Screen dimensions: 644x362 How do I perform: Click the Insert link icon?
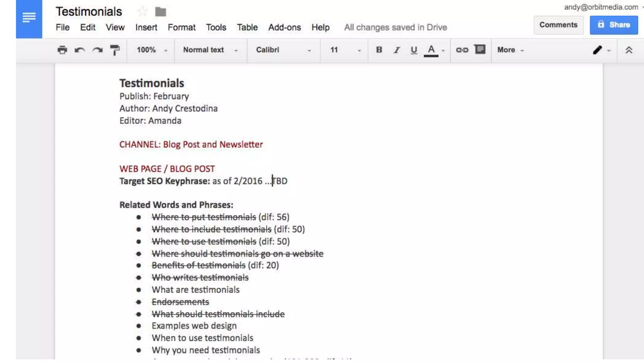click(x=462, y=50)
